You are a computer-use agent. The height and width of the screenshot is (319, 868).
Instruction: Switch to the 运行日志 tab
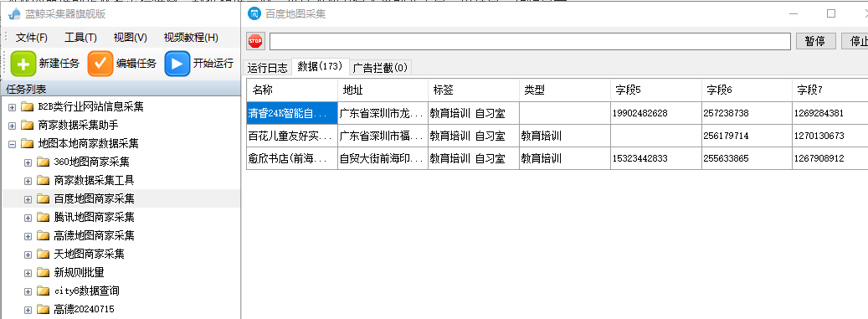click(x=267, y=68)
